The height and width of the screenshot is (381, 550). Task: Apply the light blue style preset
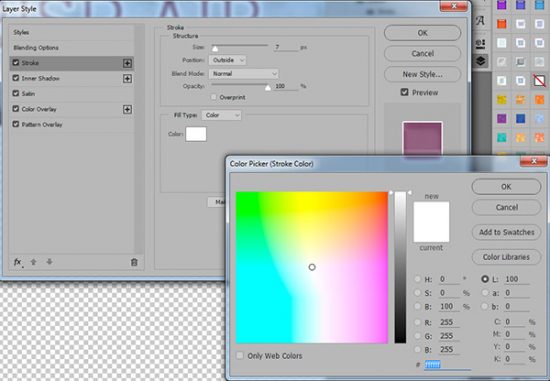(x=539, y=119)
